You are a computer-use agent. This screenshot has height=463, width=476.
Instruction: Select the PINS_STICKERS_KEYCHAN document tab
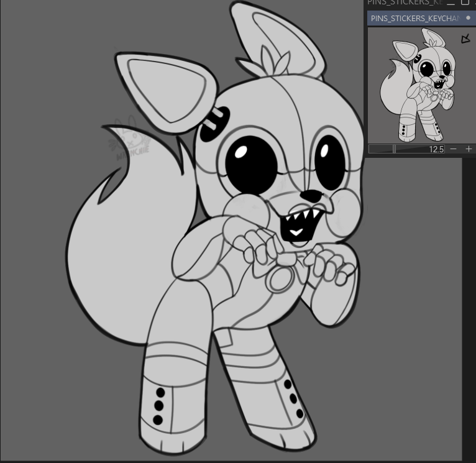[421, 18]
